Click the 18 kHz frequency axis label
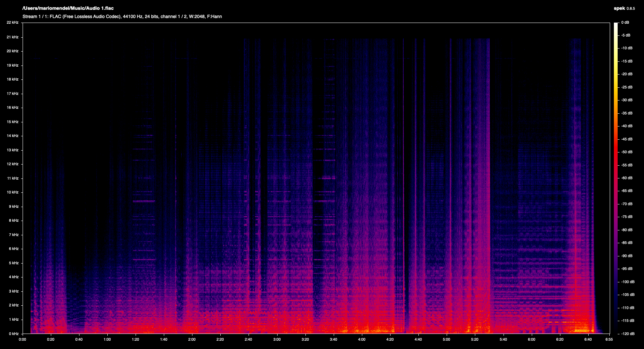644x349 pixels. (12, 79)
